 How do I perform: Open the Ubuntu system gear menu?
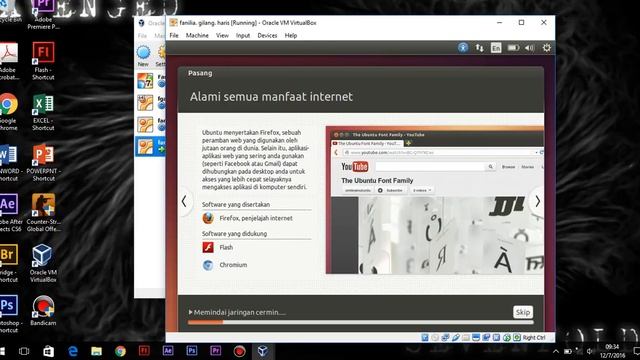click(547, 48)
